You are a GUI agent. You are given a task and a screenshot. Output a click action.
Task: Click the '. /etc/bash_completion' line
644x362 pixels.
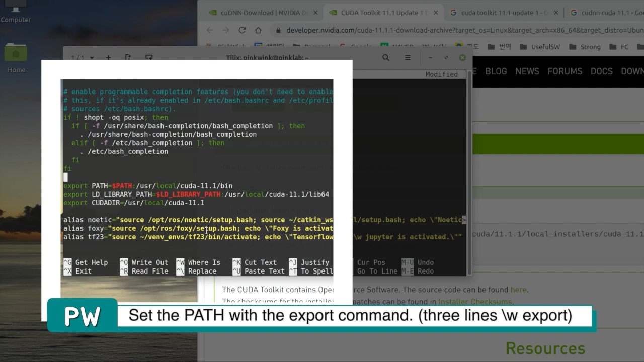[124, 151]
